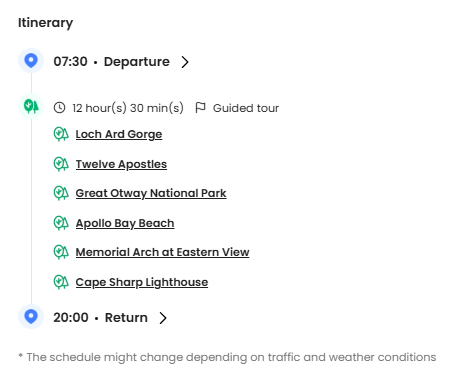The width and height of the screenshot is (466, 372).
Task: Click the clock icon beside tour duration
Action: [x=60, y=108]
